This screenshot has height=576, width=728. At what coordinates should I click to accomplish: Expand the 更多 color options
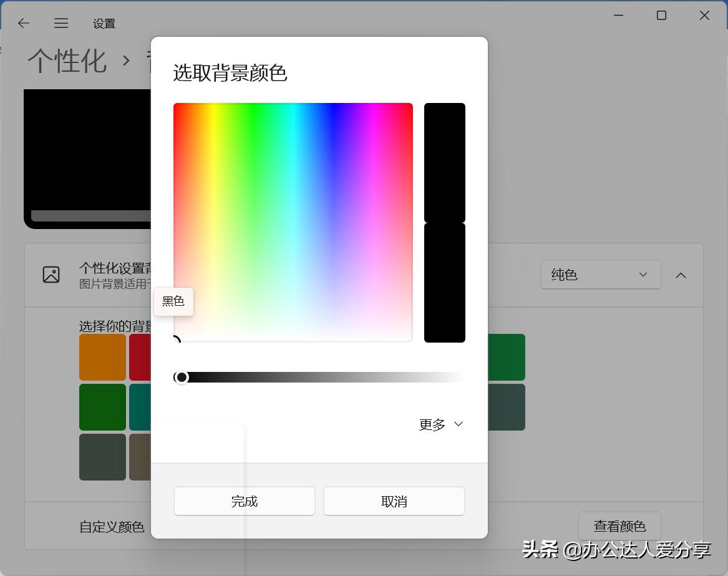click(440, 424)
